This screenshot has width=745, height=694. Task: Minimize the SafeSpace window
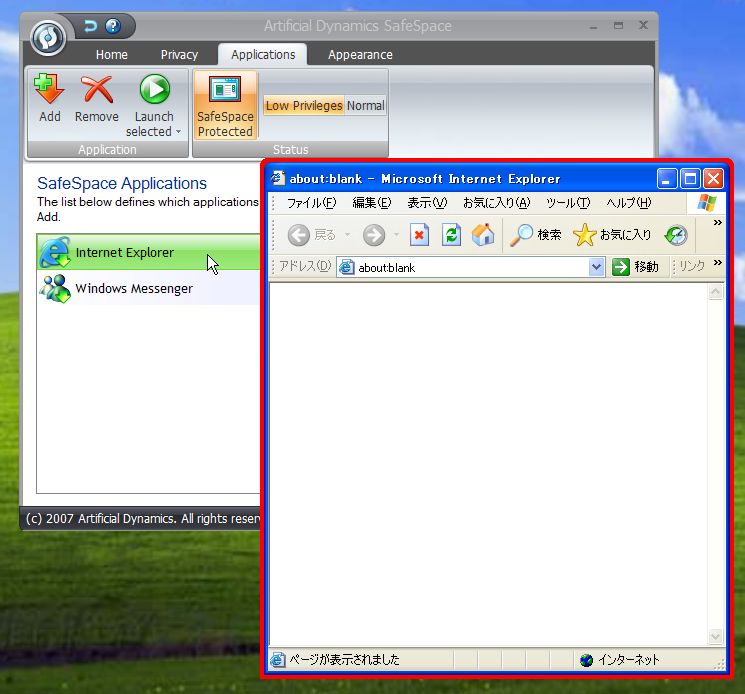pyautogui.click(x=593, y=26)
